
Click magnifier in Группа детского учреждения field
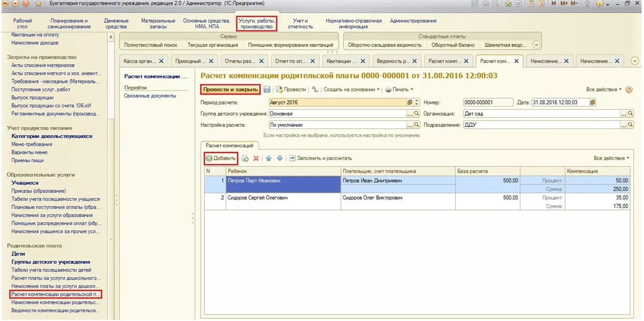[x=416, y=114]
